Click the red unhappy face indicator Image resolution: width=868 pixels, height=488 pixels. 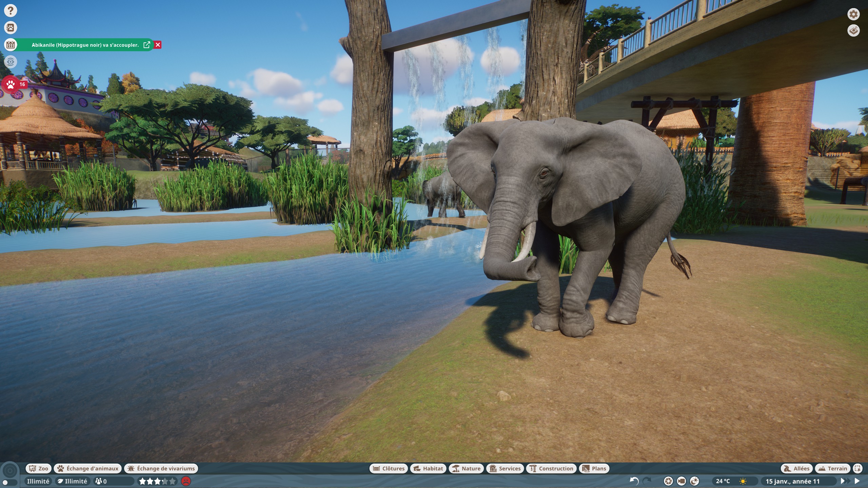tap(186, 481)
